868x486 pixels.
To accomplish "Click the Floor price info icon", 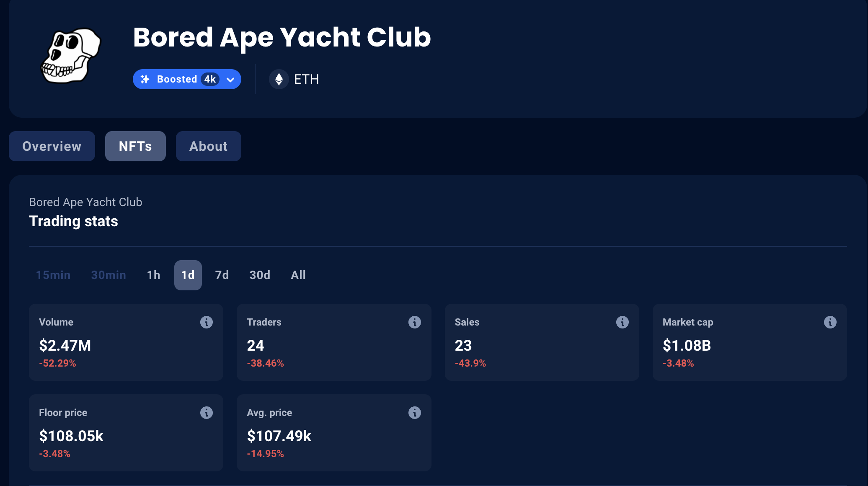I will 206,412.
